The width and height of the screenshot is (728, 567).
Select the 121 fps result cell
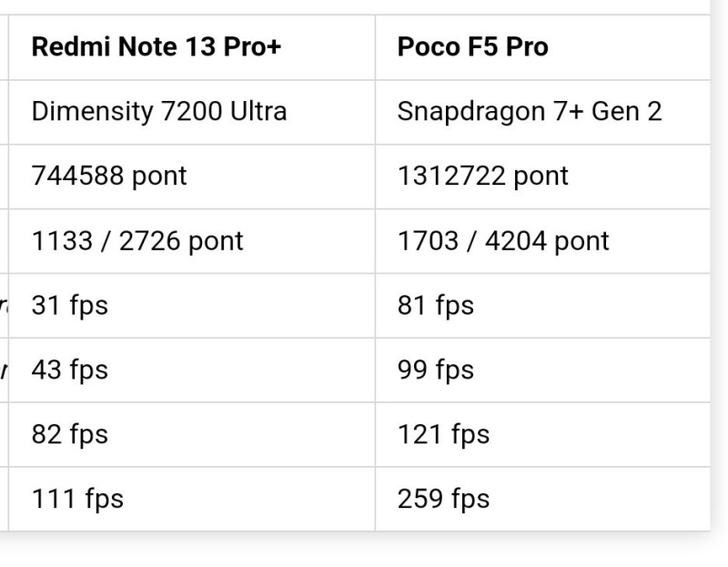(x=542, y=435)
